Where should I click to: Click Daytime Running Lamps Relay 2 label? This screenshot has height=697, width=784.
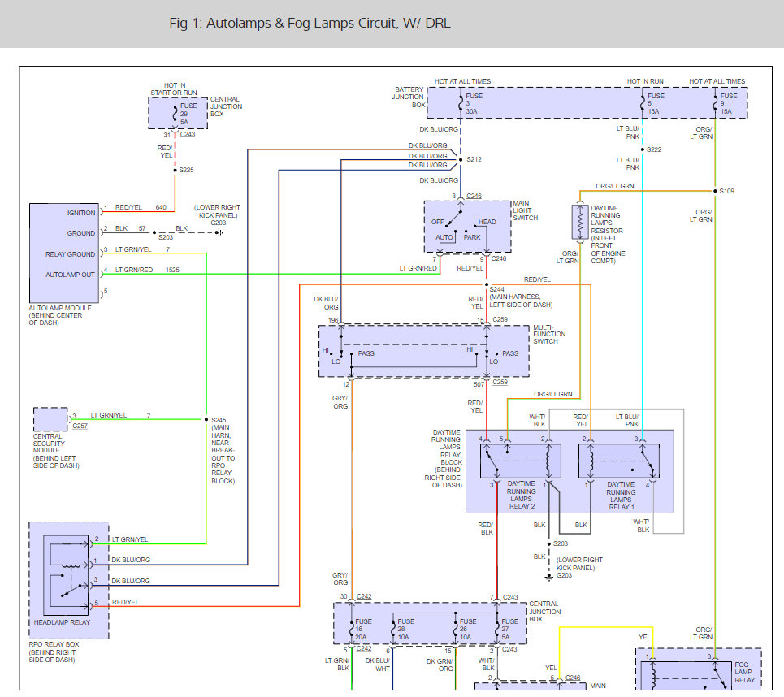(522, 495)
